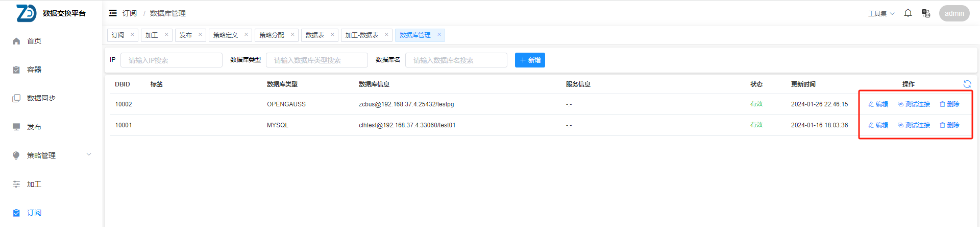
Task: Open the notification bell icon
Action: point(908,13)
